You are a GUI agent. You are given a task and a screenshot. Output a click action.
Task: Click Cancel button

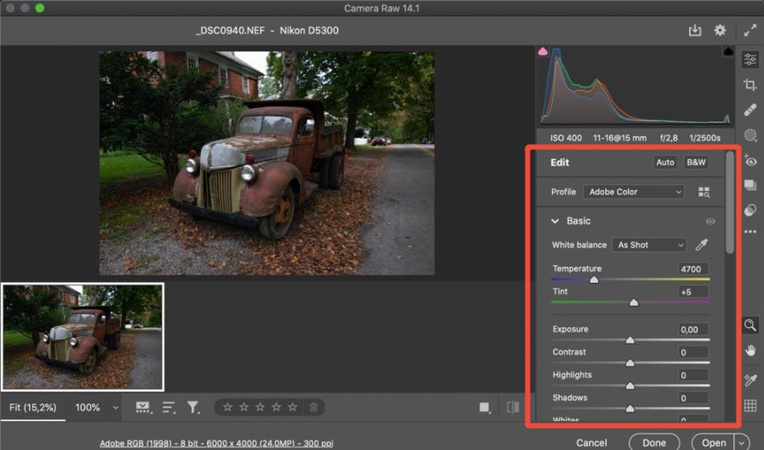592,443
